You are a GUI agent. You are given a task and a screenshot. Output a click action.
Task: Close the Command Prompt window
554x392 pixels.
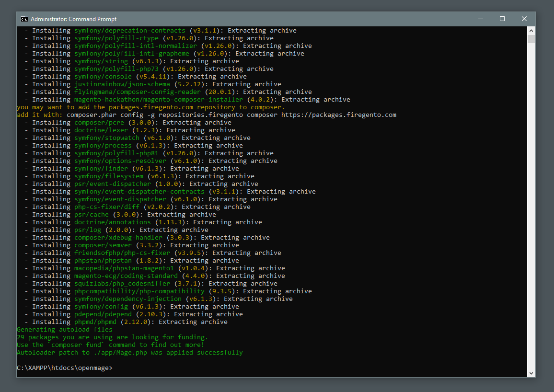click(524, 19)
